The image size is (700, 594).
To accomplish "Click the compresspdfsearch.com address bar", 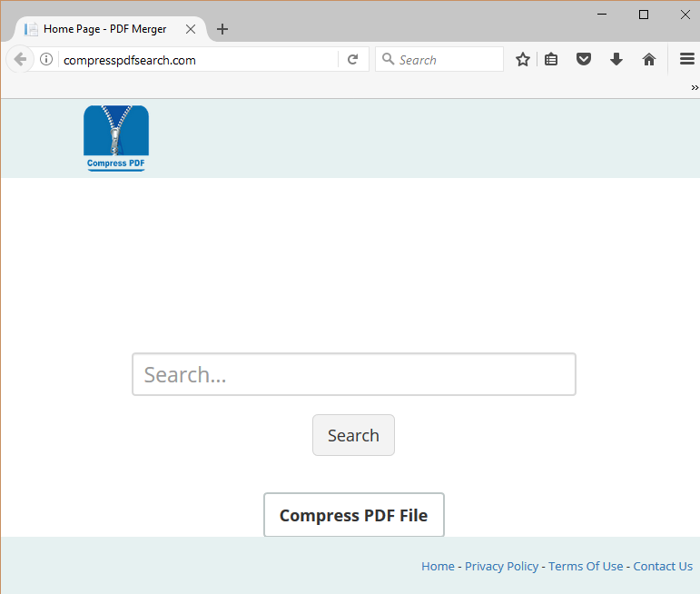I will pos(199,60).
